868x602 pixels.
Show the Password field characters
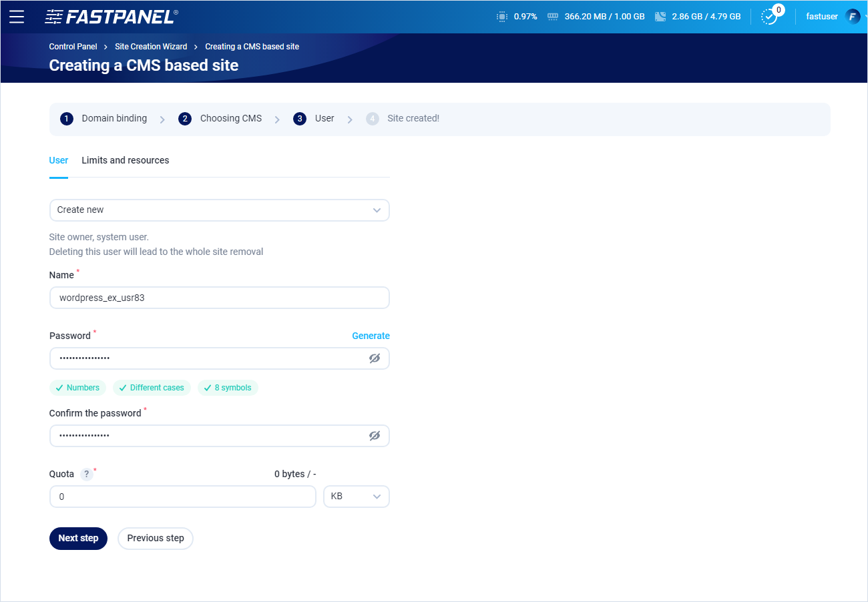[x=375, y=358]
